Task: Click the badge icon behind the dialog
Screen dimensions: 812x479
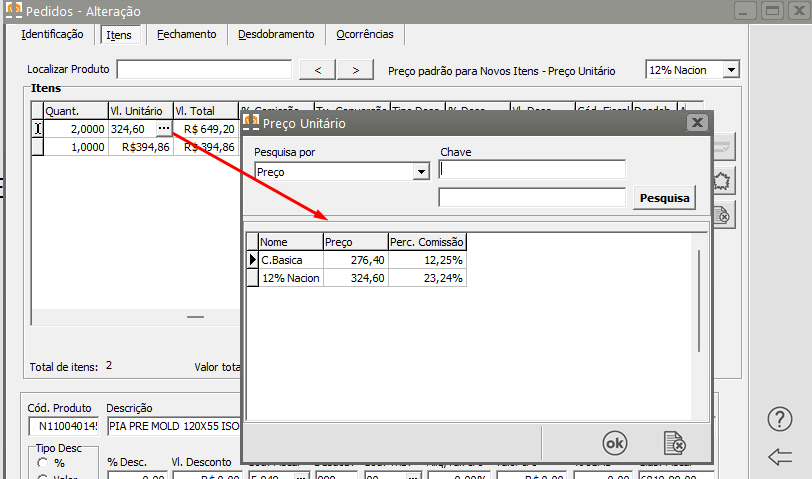Action: tap(723, 181)
